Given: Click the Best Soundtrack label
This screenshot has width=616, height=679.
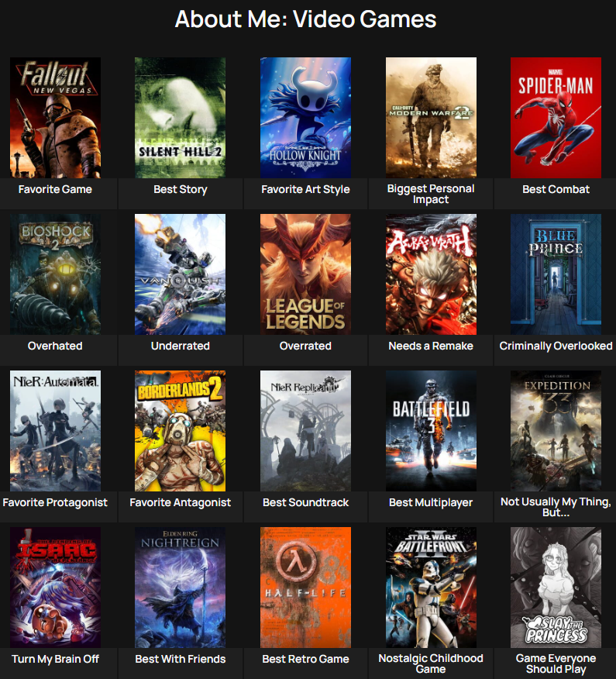Looking at the screenshot, I should click(x=305, y=502).
